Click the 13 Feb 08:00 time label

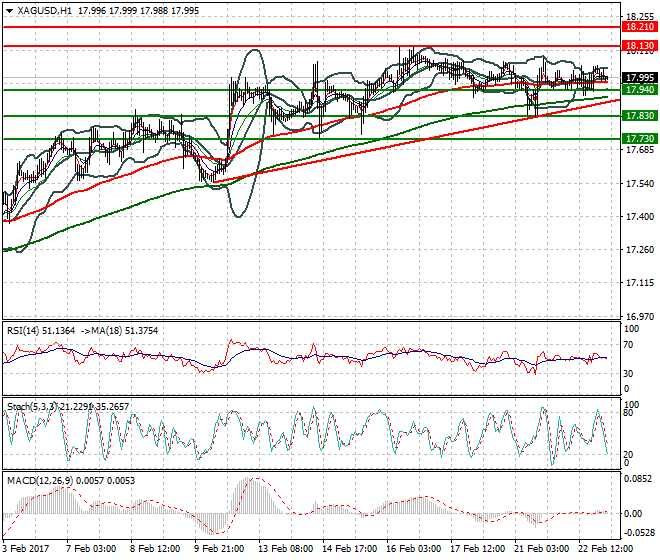pyautogui.click(x=285, y=549)
